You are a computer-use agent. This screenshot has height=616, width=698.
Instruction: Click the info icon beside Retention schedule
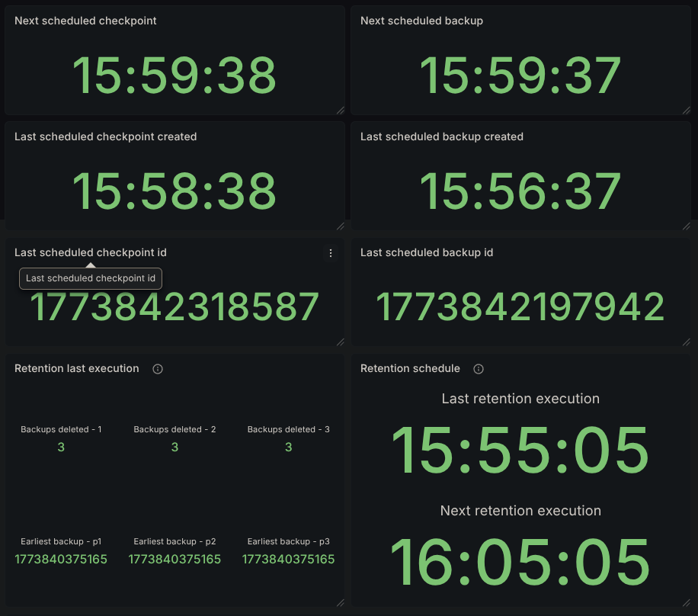tap(479, 369)
